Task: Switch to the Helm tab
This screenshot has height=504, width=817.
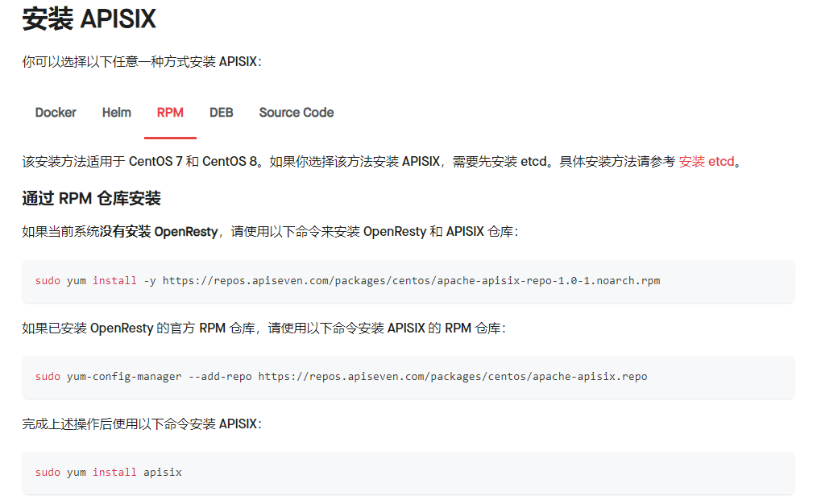Action: tap(117, 113)
